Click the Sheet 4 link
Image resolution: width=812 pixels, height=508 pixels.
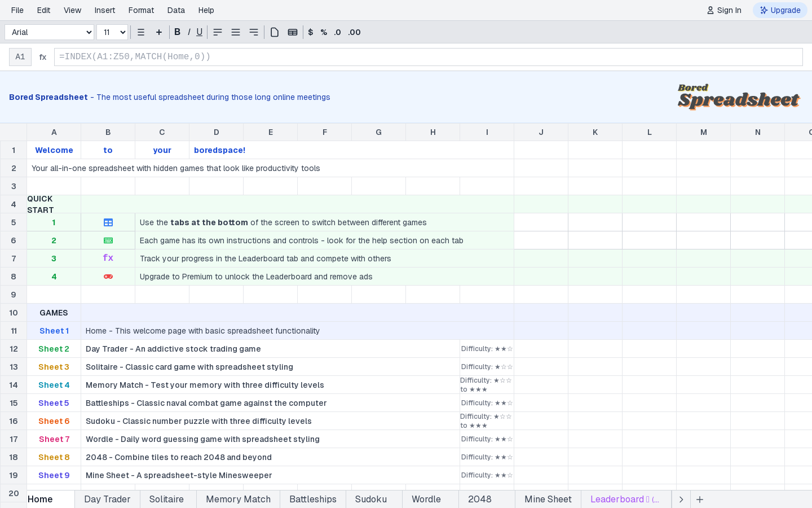click(x=54, y=385)
